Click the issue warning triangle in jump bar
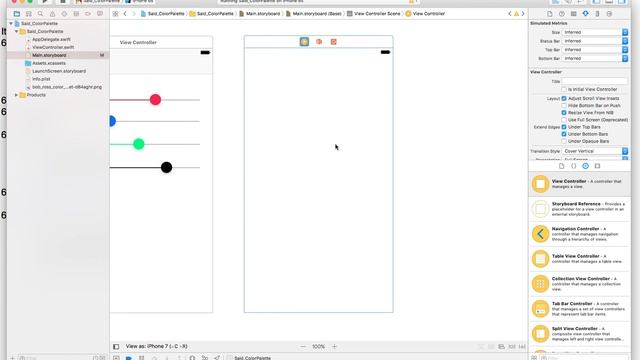Image resolution: width=640 pixels, height=360 pixels. click(x=516, y=14)
